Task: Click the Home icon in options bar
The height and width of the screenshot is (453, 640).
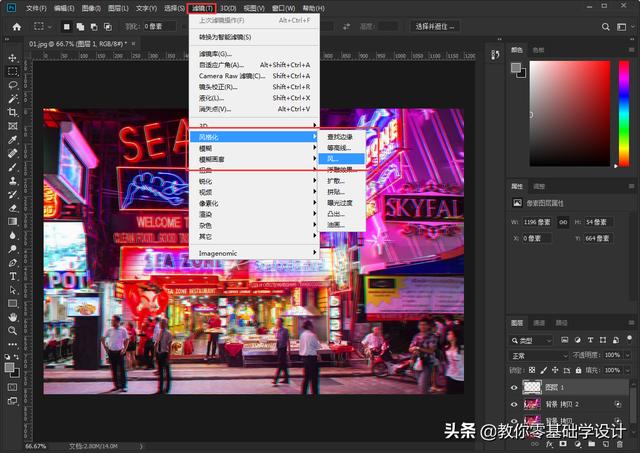Action: coord(17,27)
